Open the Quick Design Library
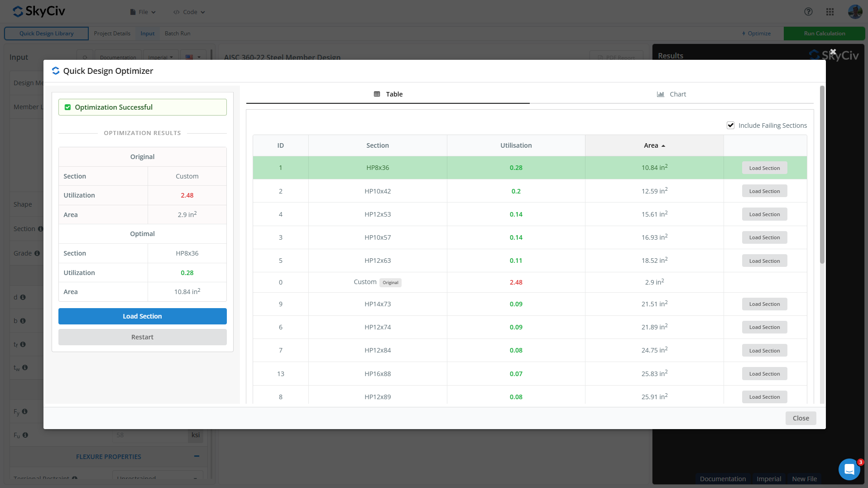The height and width of the screenshot is (488, 868). click(x=46, y=34)
